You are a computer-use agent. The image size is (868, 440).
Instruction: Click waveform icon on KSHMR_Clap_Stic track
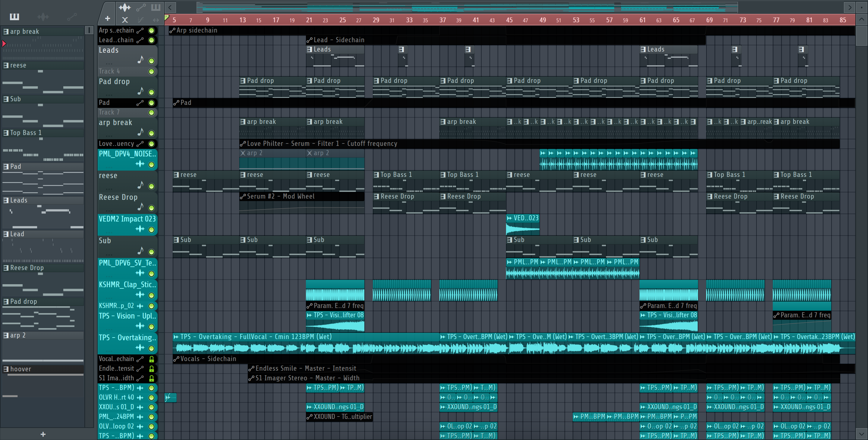140,295
